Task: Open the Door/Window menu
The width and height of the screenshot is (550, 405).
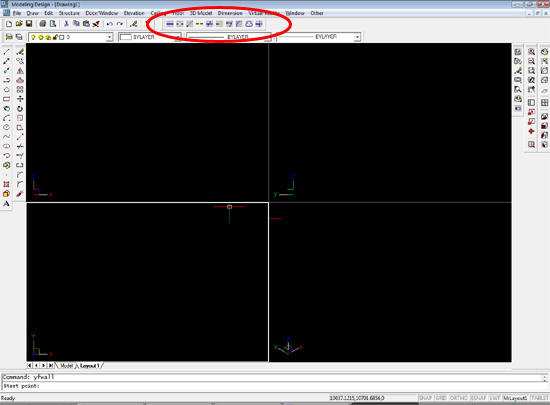Action: click(x=101, y=13)
